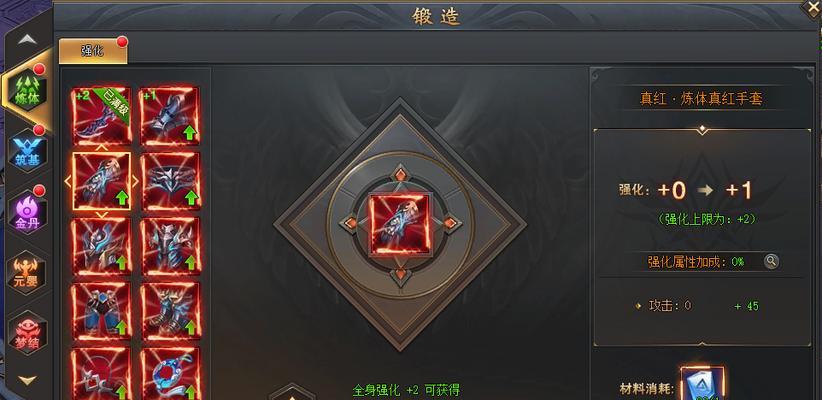Open the 筑基 sidebar category
The height and width of the screenshot is (400, 822).
coord(28,152)
